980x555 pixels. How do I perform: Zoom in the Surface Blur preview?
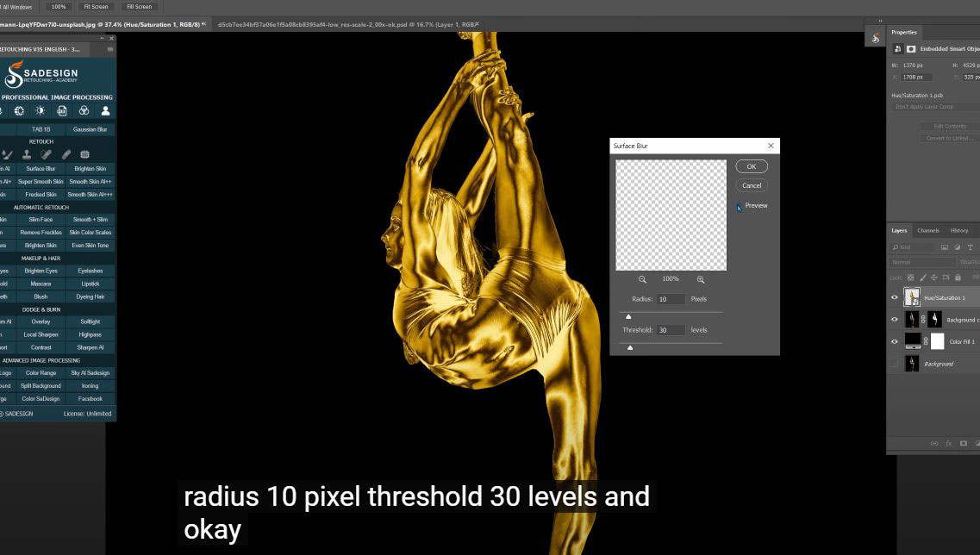coord(701,279)
